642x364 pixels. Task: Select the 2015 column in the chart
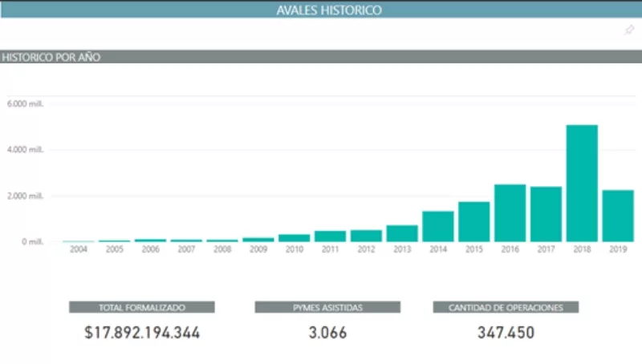tap(473, 221)
